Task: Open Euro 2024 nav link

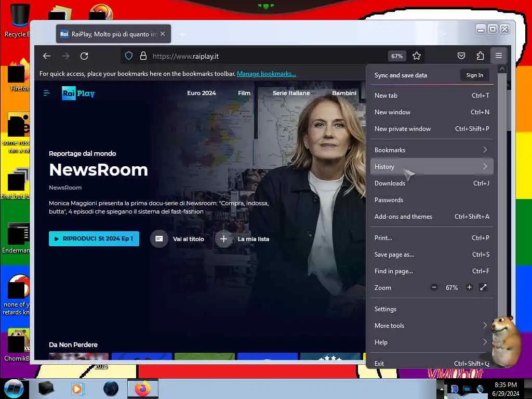Action: 201,93
